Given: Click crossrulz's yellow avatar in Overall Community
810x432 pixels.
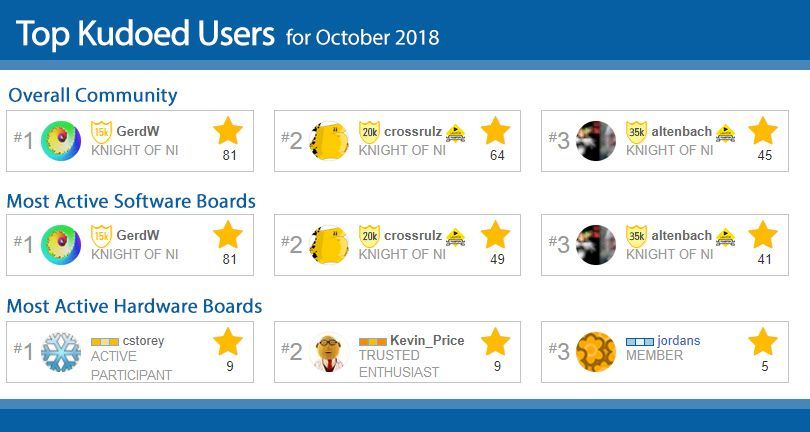Looking at the screenshot, I should click(x=329, y=141).
